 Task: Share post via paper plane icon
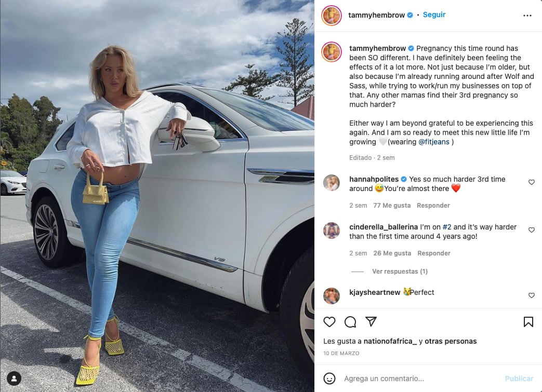371,321
